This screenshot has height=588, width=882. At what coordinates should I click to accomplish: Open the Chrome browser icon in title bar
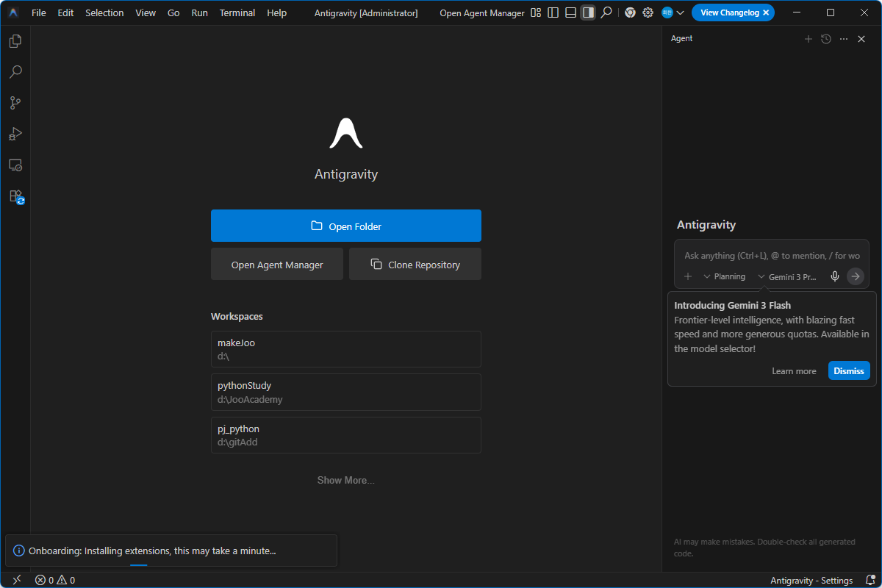coord(630,12)
